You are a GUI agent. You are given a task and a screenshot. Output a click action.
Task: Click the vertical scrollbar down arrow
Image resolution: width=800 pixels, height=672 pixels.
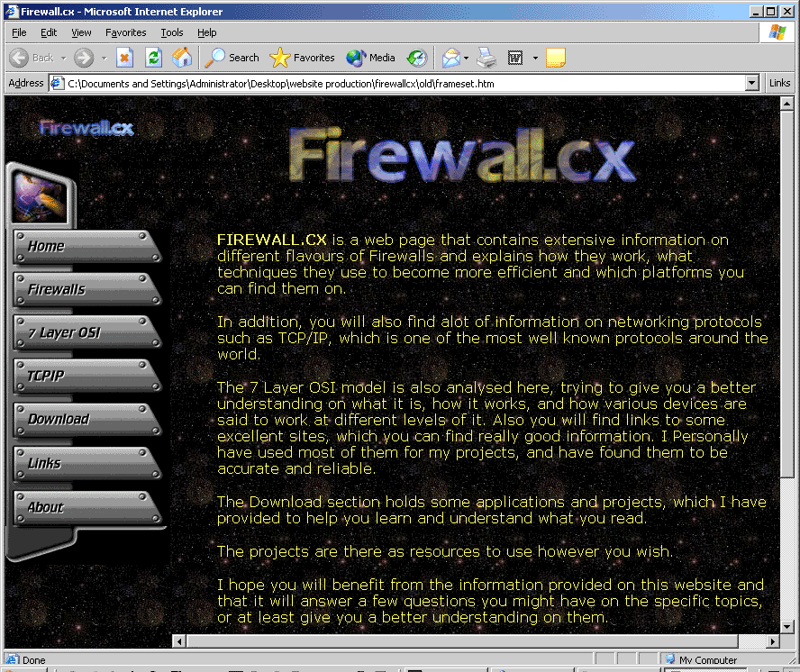coord(786,626)
